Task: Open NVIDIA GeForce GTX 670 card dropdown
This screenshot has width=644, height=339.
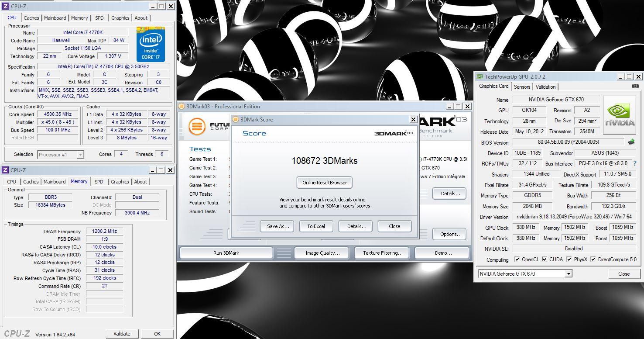Action: [x=568, y=274]
